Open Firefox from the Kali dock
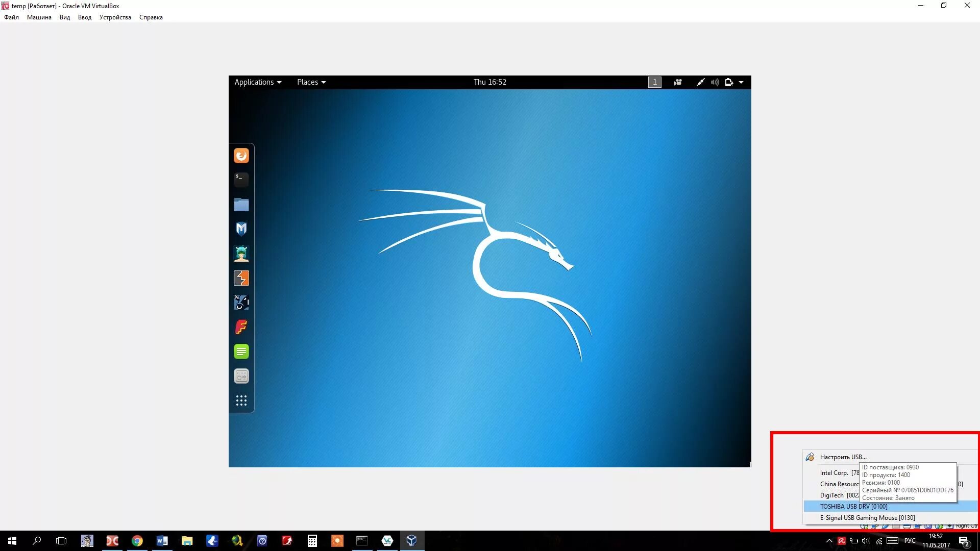 (x=241, y=156)
